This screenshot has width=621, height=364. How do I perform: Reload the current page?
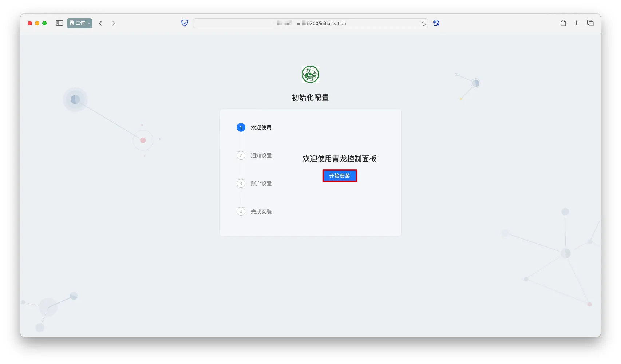[x=423, y=24]
